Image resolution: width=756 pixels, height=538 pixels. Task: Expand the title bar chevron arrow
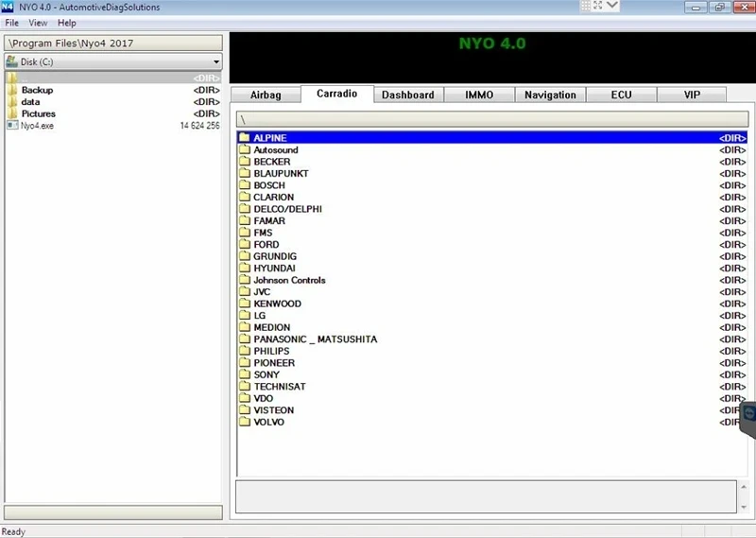coord(611,6)
